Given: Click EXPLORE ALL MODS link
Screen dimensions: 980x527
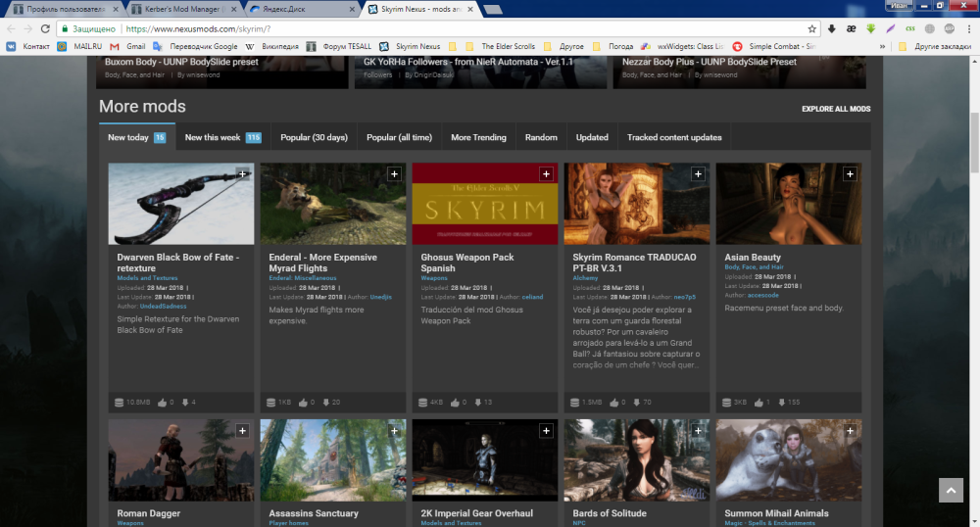Looking at the screenshot, I should 836,109.
